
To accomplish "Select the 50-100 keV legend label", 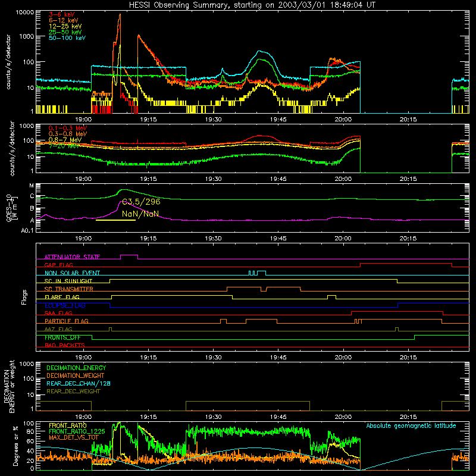I will pos(67,38).
